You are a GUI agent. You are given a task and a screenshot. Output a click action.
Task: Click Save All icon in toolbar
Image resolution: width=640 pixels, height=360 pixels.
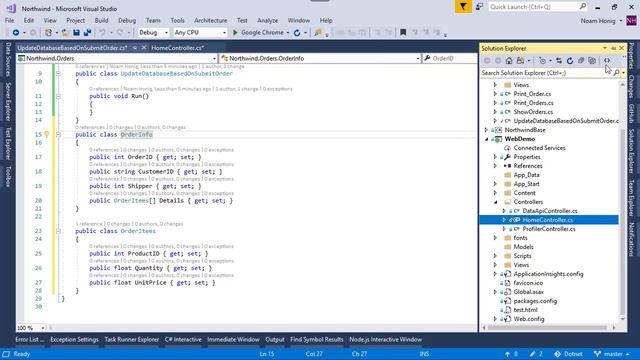click(87, 32)
